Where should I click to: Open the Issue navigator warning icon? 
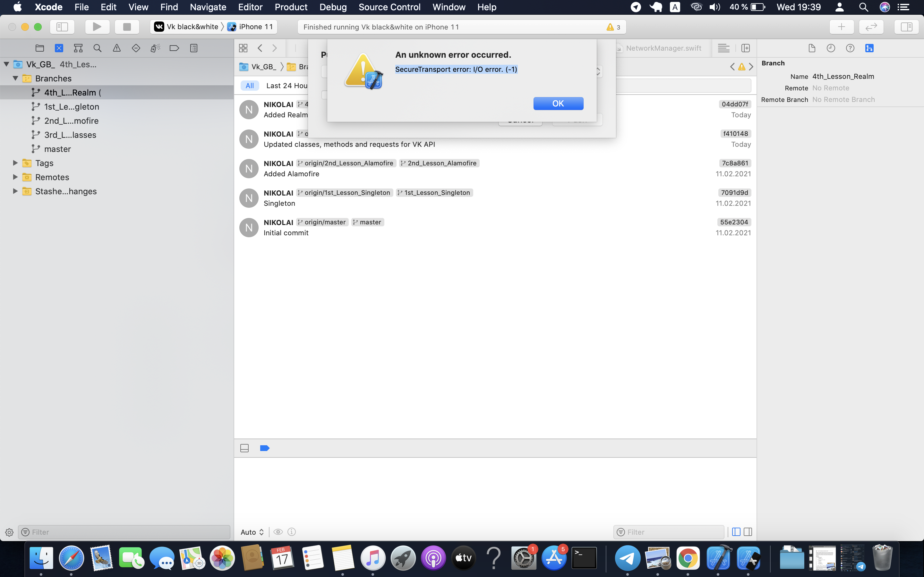[116, 48]
